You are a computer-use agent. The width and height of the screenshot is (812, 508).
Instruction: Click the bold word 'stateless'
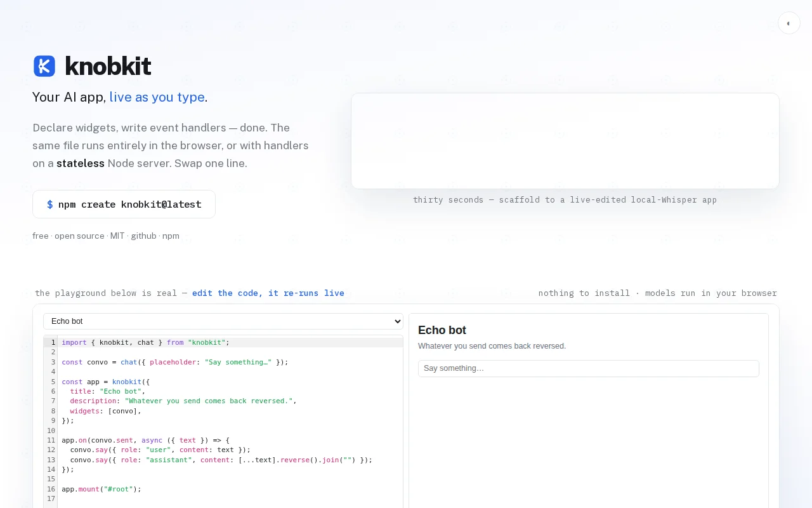(x=81, y=163)
